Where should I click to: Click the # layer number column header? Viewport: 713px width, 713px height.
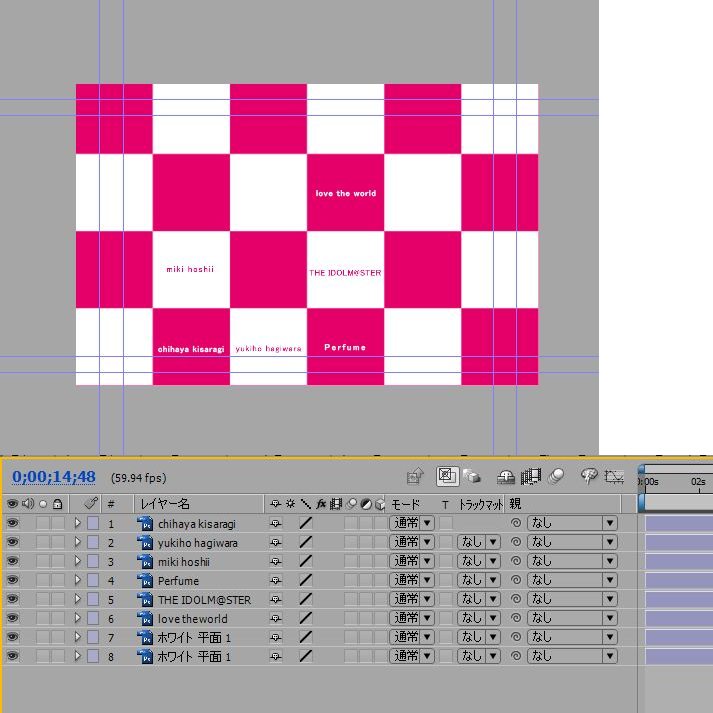pos(111,504)
